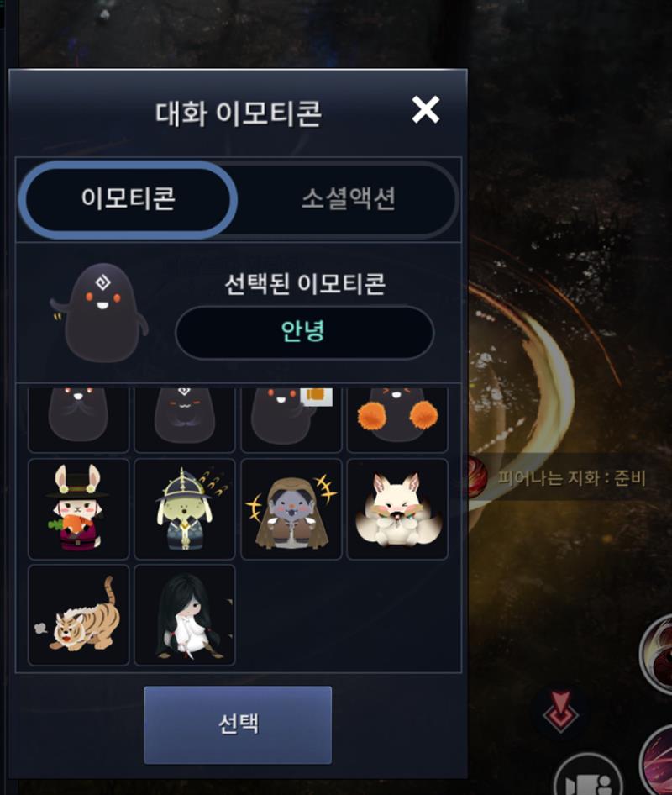Close the 대화 이모티콘 dialog

tap(425, 109)
